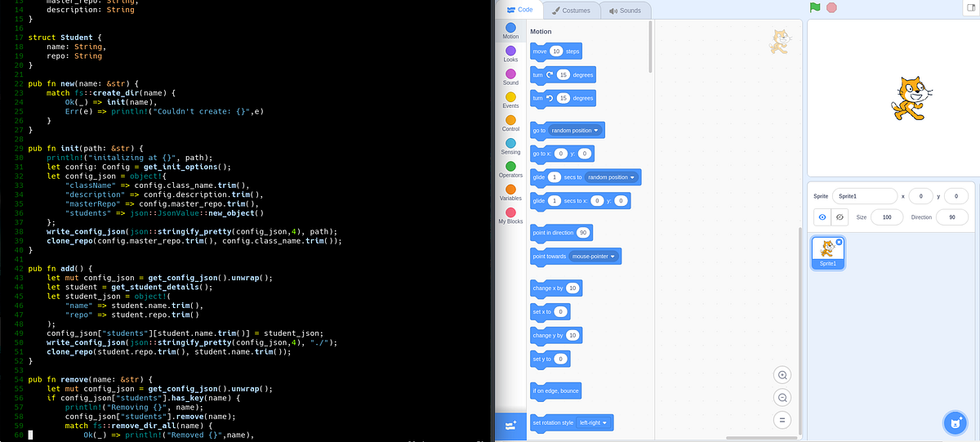Click the cat sprite on the stage
980x442 pixels.
[910, 97]
